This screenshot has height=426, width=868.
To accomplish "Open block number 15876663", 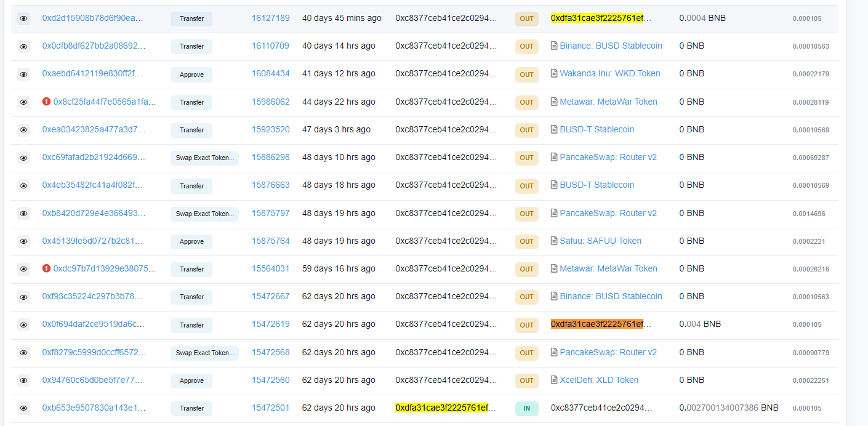I will pyautogui.click(x=270, y=185).
